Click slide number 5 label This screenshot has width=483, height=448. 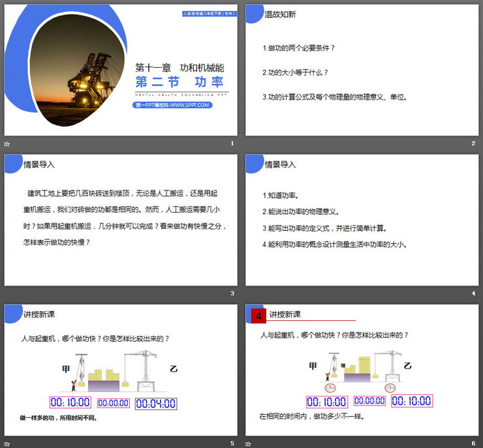coord(232,443)
